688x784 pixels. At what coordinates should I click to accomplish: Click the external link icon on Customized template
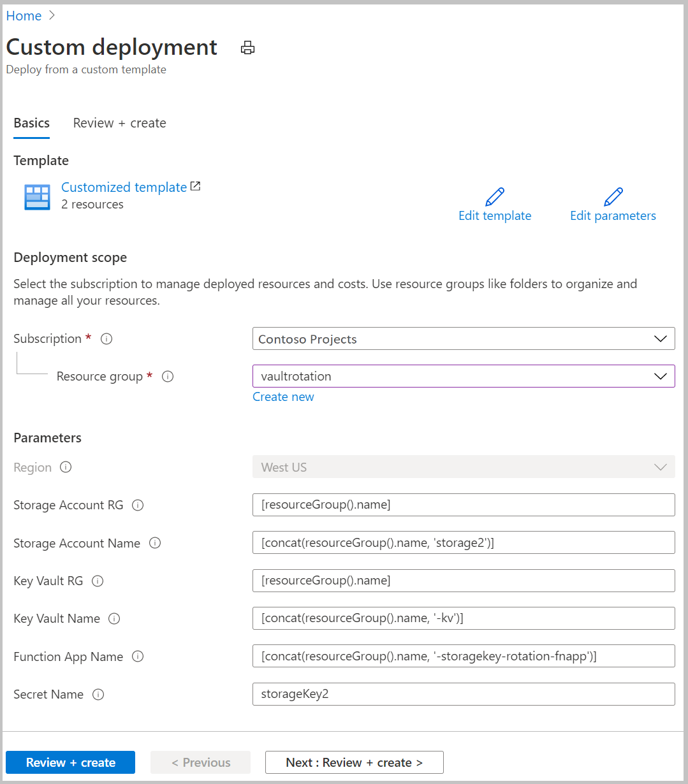pyautogui.click(x=195, y=185)
